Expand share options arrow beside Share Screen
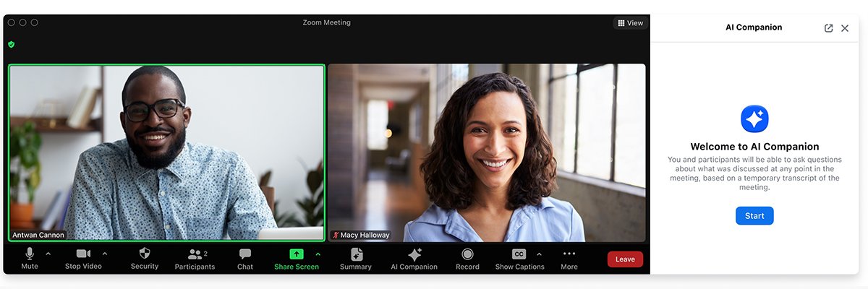Image resolution: width=868 pixels, height=289 pixels. [x=318, y=254]
